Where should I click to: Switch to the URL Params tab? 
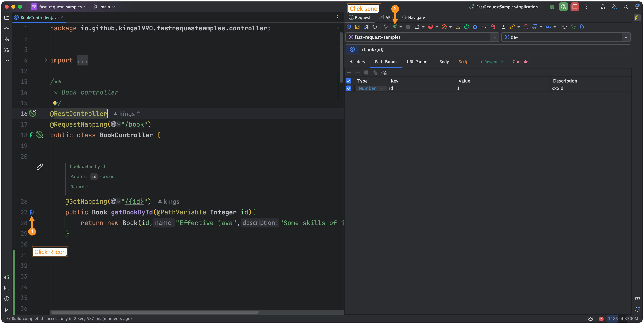(x=418, y=62)
